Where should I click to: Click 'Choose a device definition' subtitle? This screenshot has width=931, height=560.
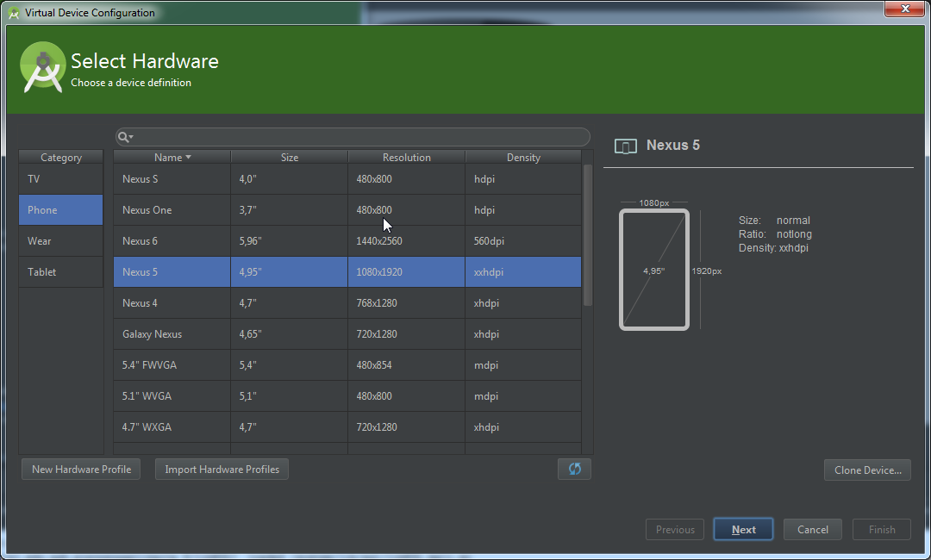point(131,83)
